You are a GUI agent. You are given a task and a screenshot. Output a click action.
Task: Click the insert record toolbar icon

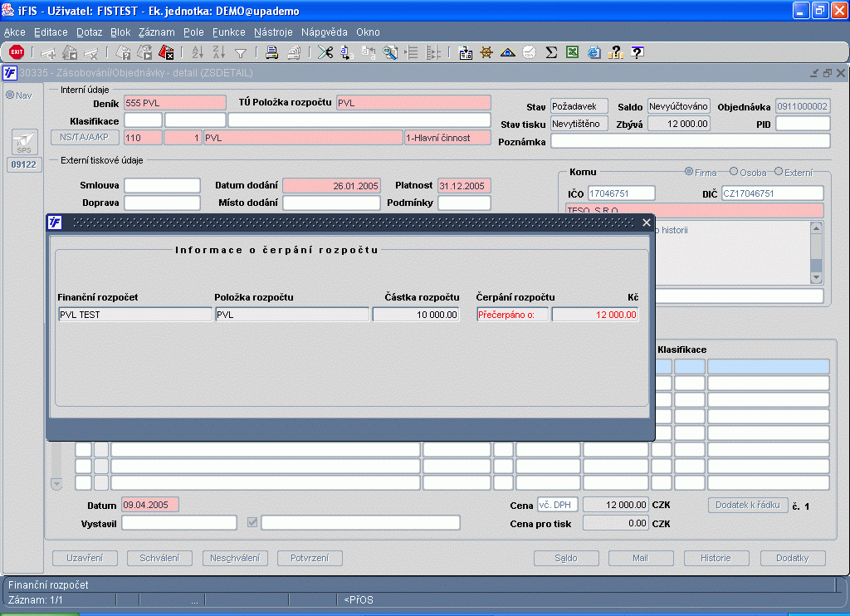pyautogui.click(x=48, y=52)
